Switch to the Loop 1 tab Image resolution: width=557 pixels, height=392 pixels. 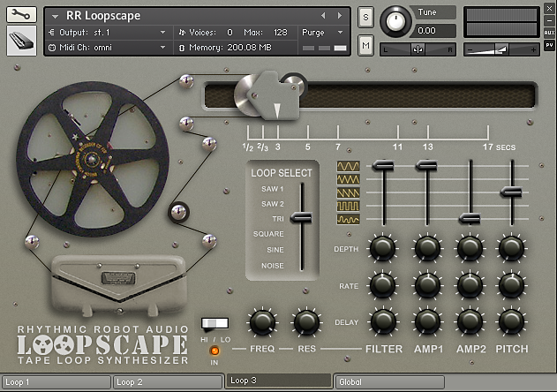pyautogui.click(x=56, y=382)
